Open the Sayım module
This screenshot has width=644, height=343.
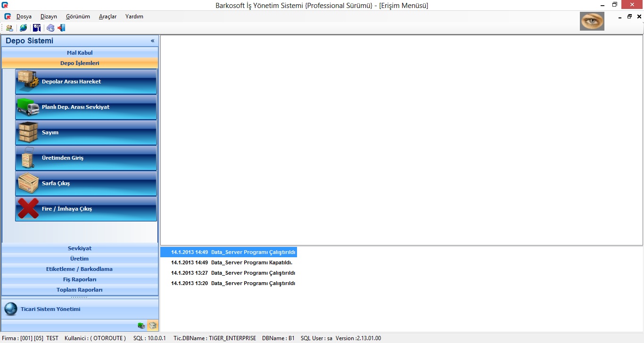(86, 132)
